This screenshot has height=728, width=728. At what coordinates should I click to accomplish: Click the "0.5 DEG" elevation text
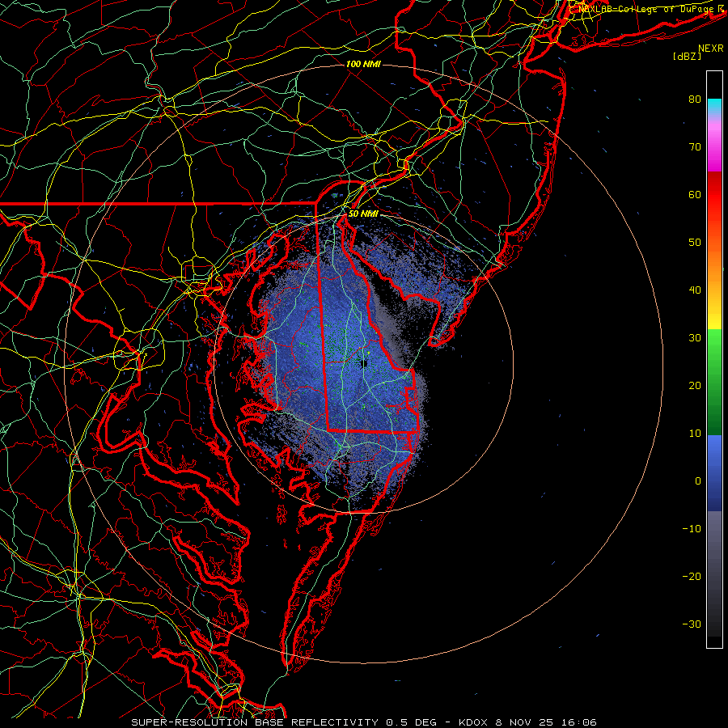[411, 722]
